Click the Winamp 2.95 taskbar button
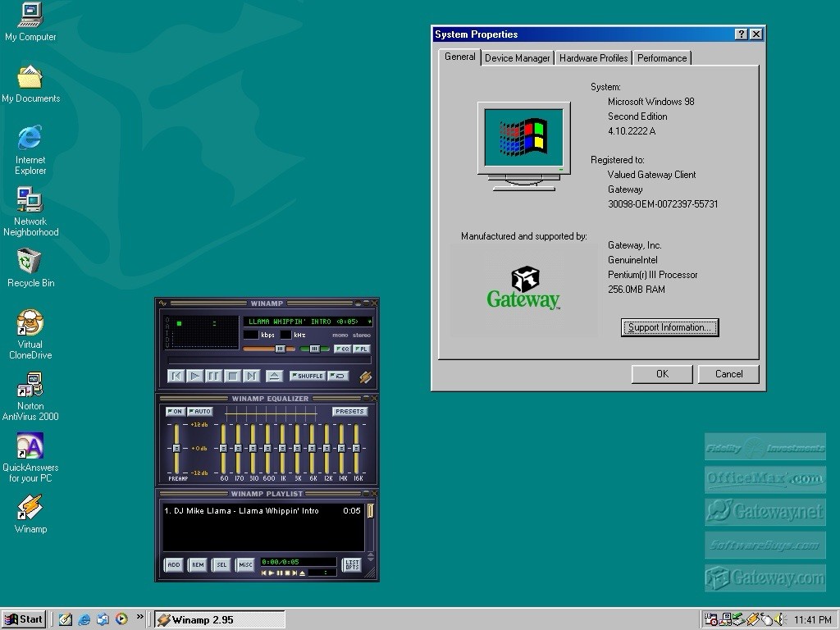The width and height of the screenshot is (840, 630). [220, 620]
